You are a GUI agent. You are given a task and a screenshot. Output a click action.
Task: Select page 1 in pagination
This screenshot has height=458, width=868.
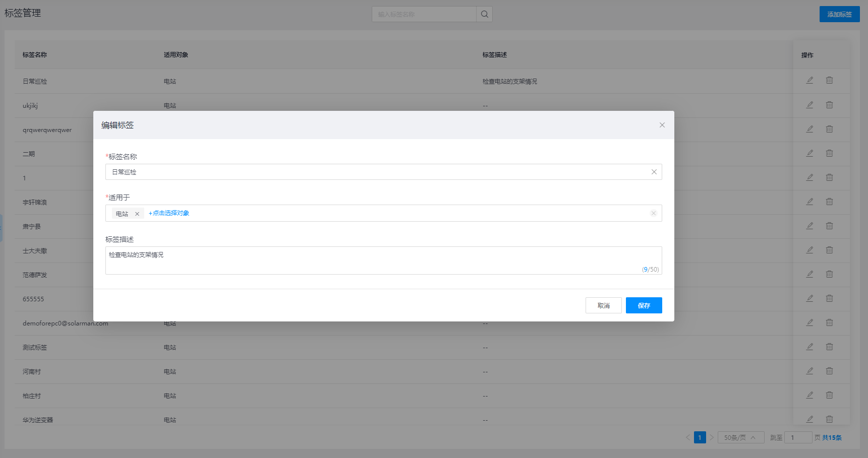(x=700, y=437)
